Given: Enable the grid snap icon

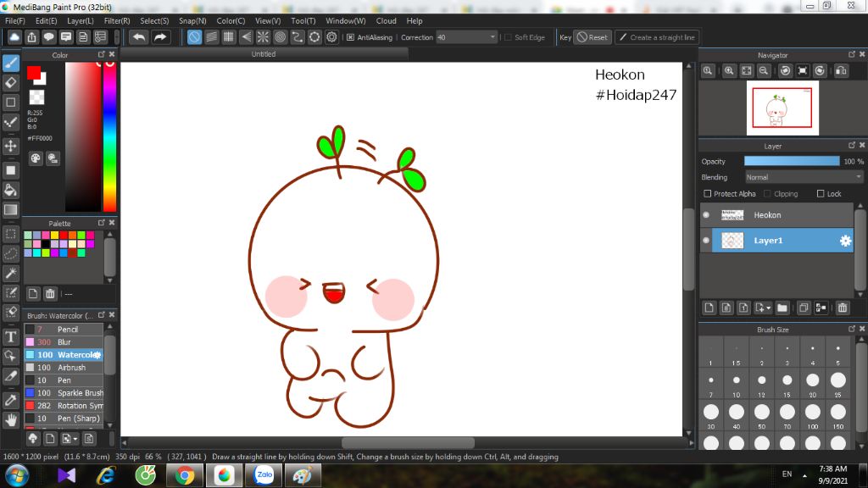Looking at the screenshot, I should tap(229, 37).
